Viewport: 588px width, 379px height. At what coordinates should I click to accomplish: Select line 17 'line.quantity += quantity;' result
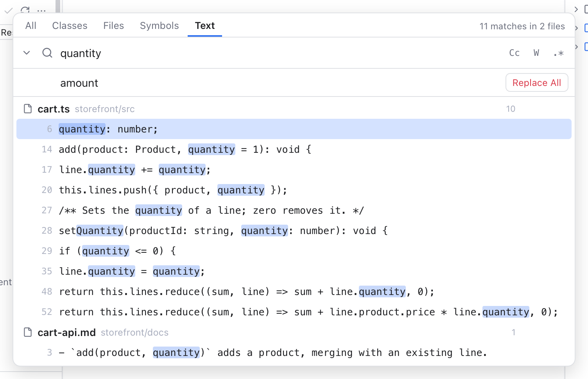click(x=294, y=170)
